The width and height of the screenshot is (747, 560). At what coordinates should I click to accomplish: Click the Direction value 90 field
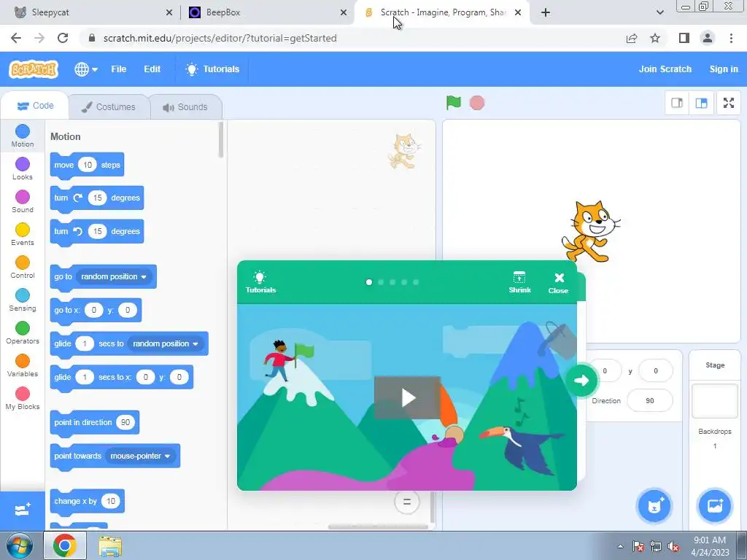650,400
